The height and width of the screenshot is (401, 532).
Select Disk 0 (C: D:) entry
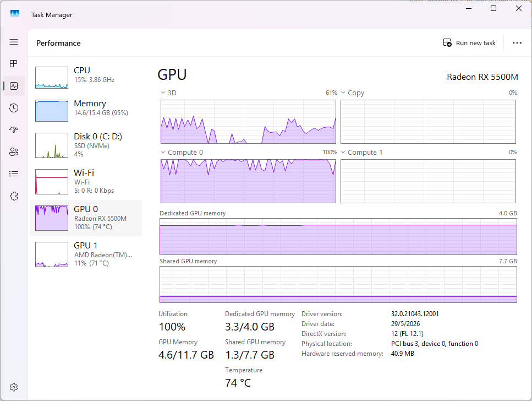pyautogui.click(x=86, y=145)
